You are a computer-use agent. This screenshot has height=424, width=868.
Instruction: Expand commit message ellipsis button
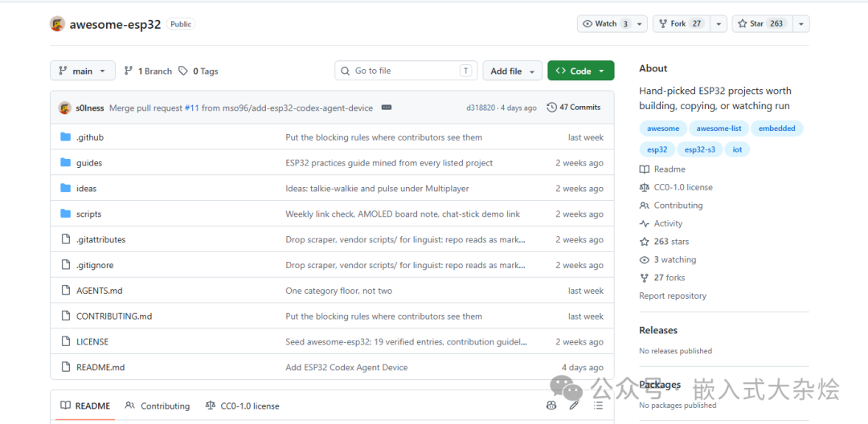point(387,108)
